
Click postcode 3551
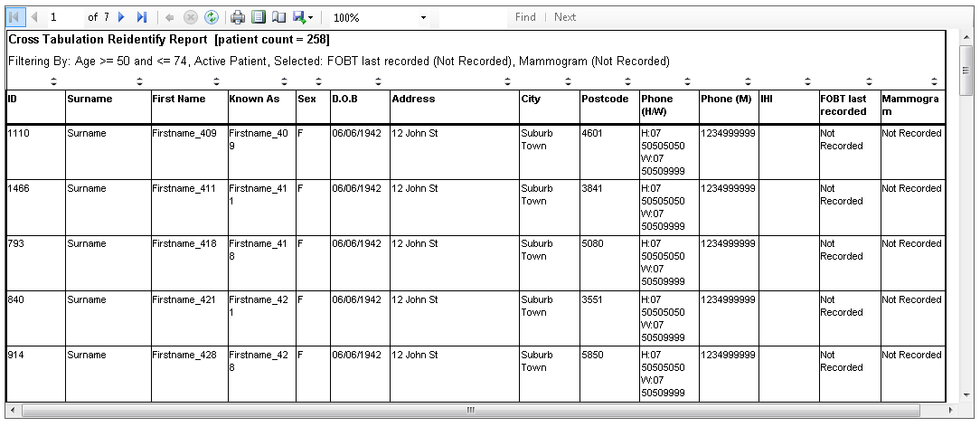(x=592, y=299)
